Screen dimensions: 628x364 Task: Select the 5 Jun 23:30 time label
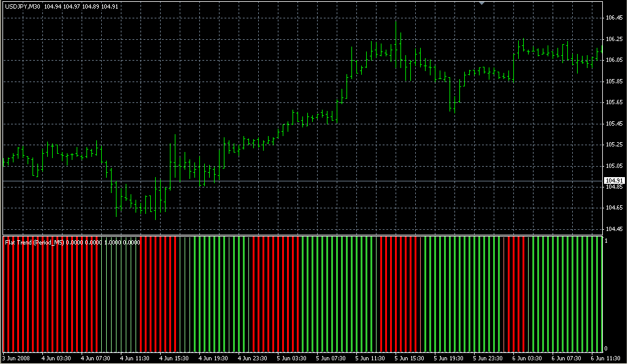pos(488,358)
